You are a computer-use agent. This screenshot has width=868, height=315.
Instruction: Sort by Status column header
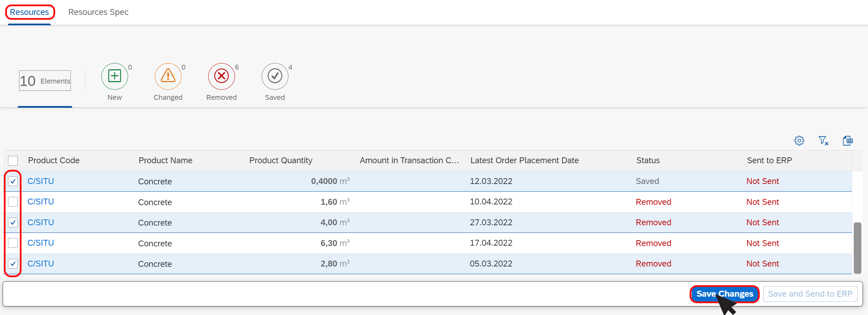(x=648, y=160)
